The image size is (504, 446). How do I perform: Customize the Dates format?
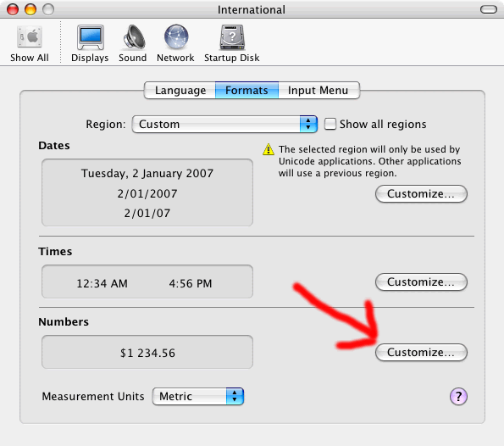pos(421,193)
